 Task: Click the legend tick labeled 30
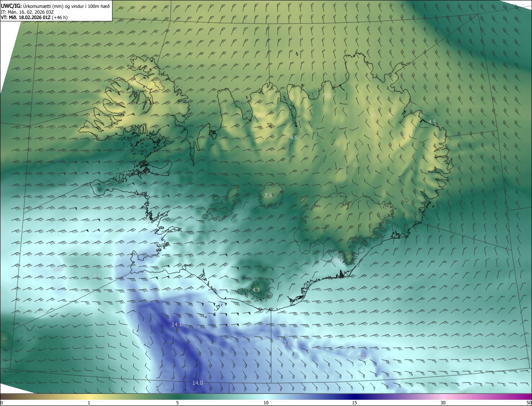click(443, 403)
